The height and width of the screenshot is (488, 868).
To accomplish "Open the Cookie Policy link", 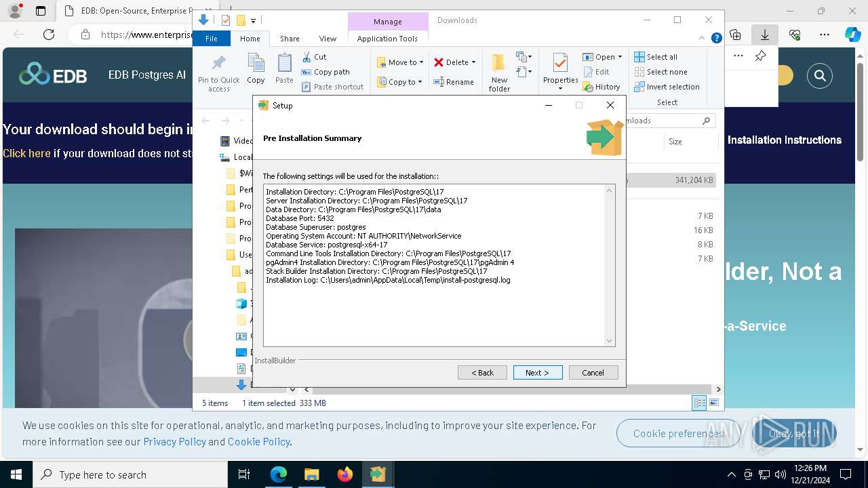I will [259, 441].
